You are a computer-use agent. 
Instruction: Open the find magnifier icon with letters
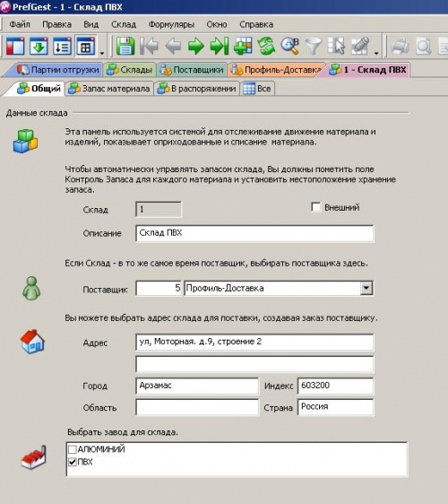coord(290,46)
